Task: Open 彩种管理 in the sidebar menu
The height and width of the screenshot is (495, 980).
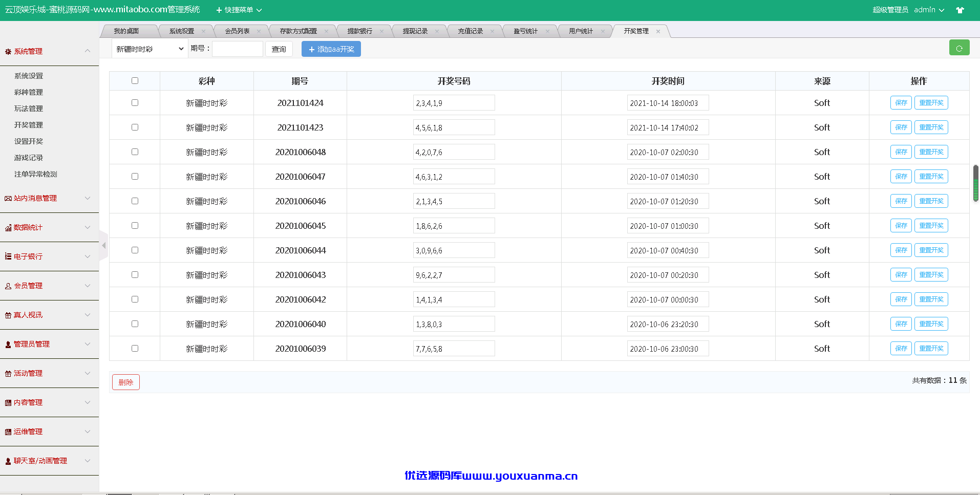Action: pyautogui.click(x=29, y=92)
